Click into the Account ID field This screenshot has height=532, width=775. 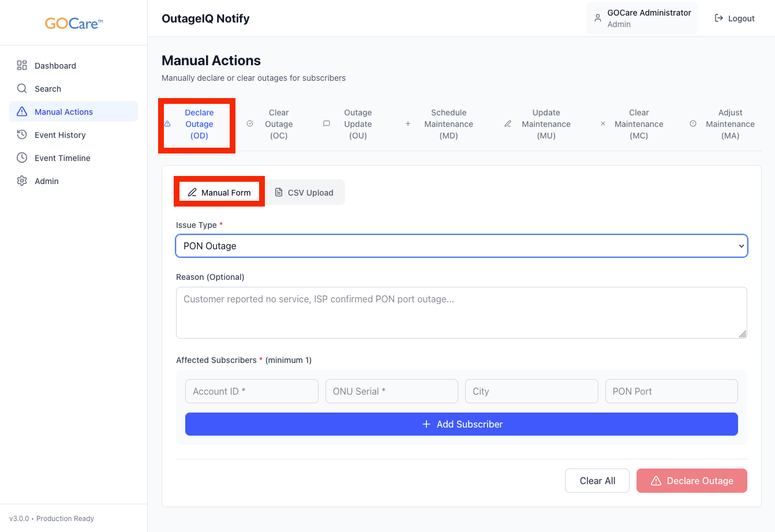point(252,391)
